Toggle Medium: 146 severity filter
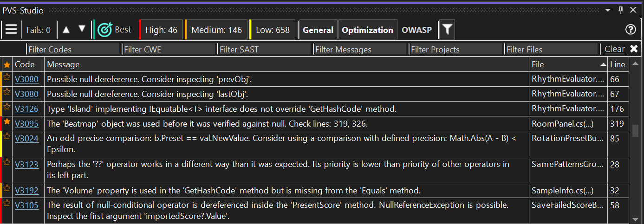644x224 pixels. [x=216, y=30]
